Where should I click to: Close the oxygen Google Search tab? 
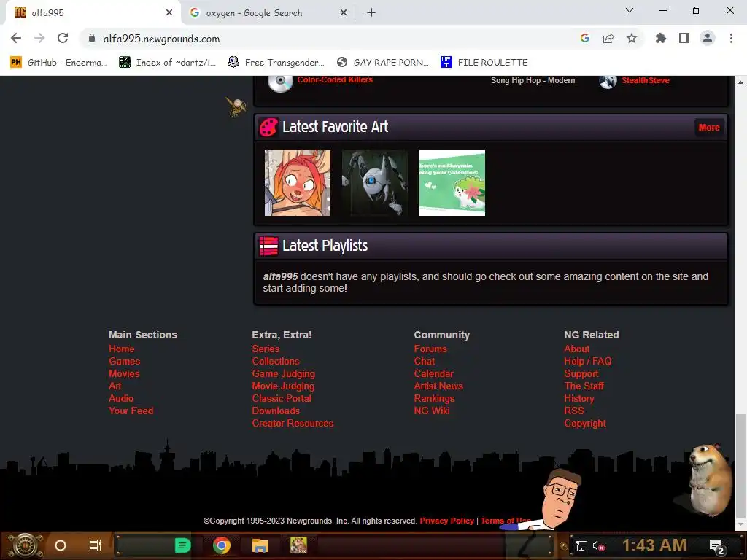tap(344, 13)
